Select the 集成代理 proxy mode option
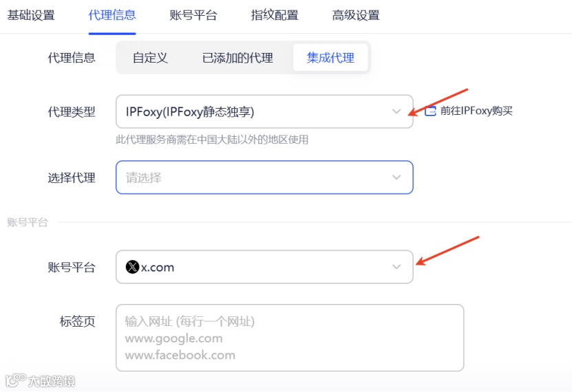 click(x=330, y=58)
